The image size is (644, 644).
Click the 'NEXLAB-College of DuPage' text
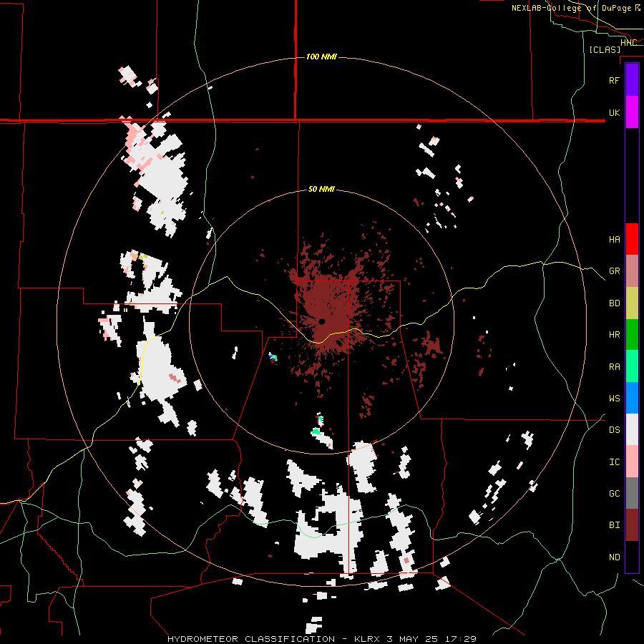pos(571,8)
